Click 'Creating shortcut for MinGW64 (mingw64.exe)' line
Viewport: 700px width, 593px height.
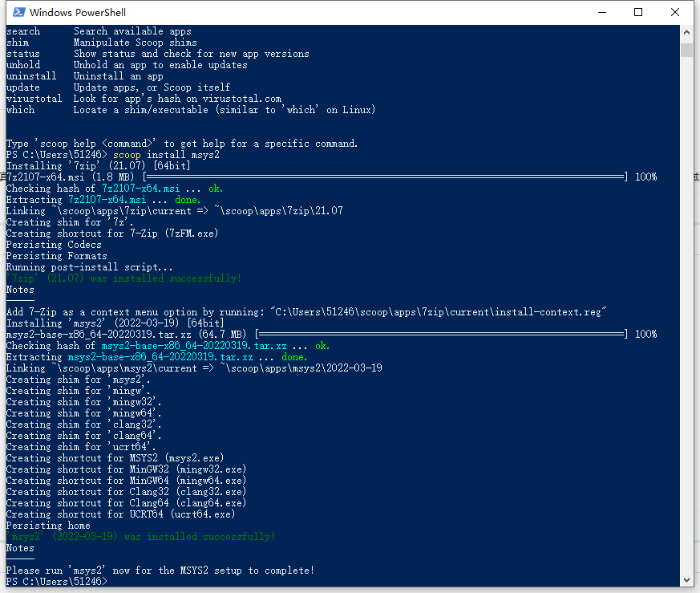pyautogui.click(x=127, y=481)
